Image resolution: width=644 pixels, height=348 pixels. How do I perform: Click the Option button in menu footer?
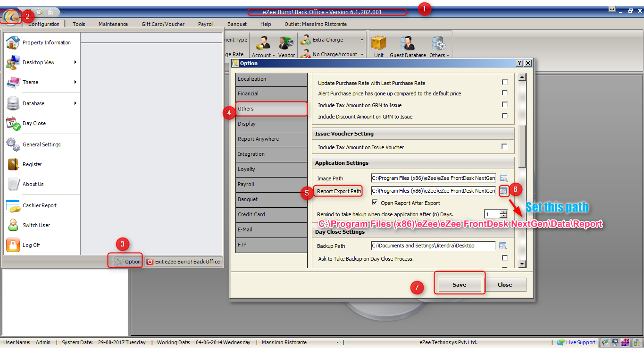128,261
